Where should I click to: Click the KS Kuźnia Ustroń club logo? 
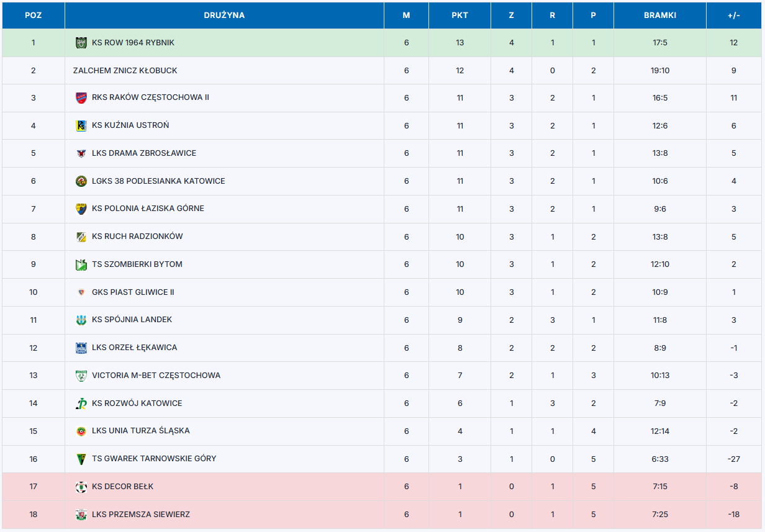(x=81, y=125)
